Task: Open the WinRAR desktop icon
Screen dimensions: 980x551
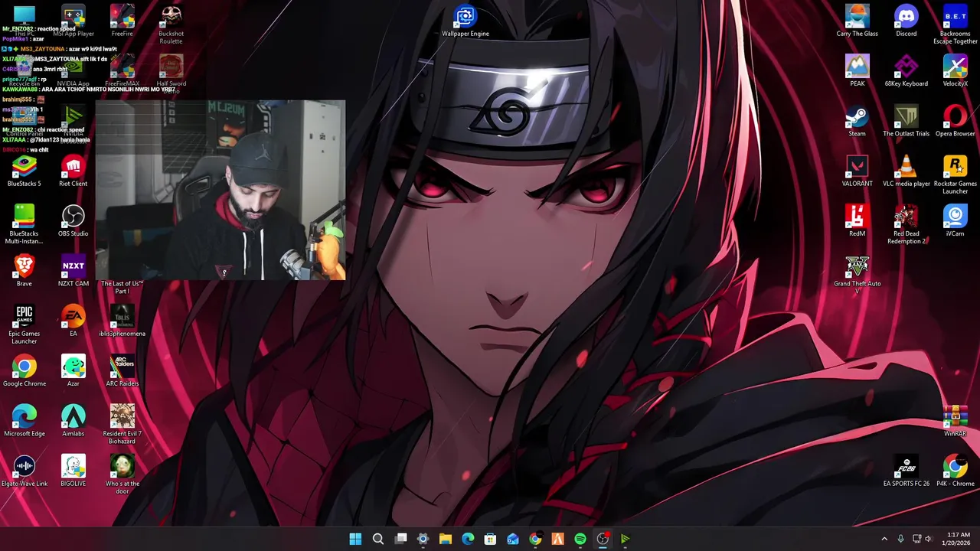Action: coord(955,422)
